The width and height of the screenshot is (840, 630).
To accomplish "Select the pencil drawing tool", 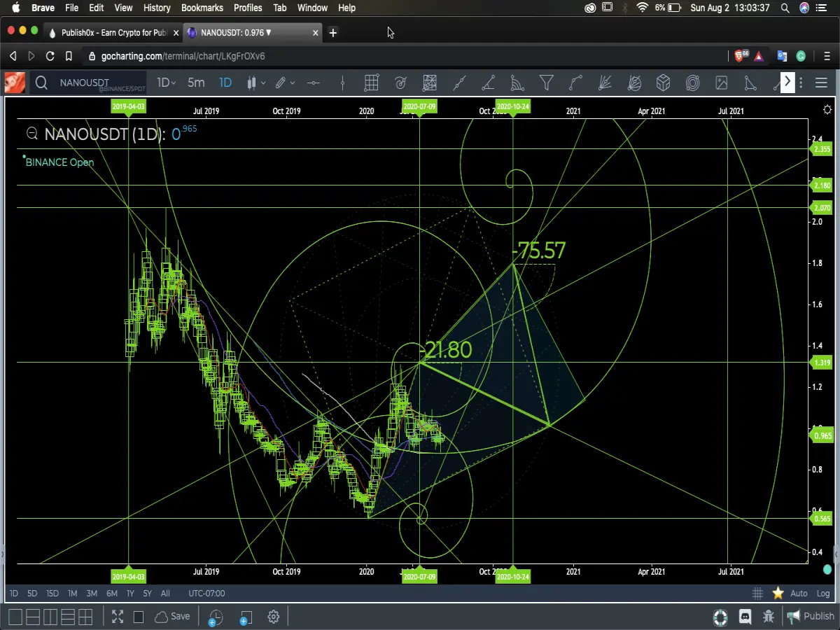I will (281, 83).
